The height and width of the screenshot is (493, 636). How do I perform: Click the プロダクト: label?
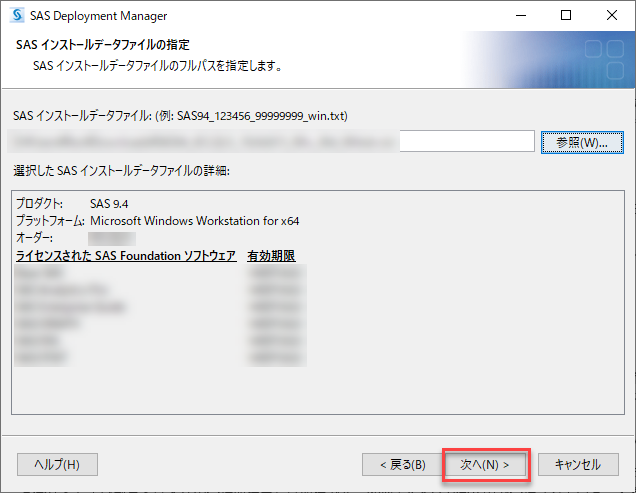pyautogui.click(x=39, y=204)
